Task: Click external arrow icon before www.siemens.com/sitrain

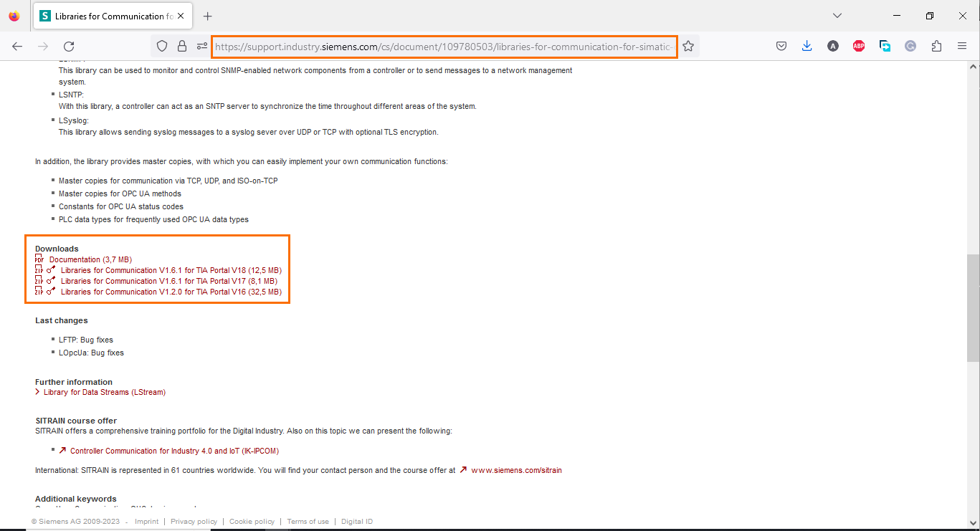Action: tap(463, 470)
